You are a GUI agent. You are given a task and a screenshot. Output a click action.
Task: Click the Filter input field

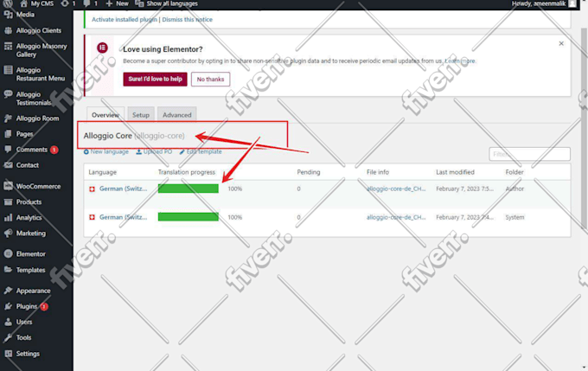click(x=529, y=154)
